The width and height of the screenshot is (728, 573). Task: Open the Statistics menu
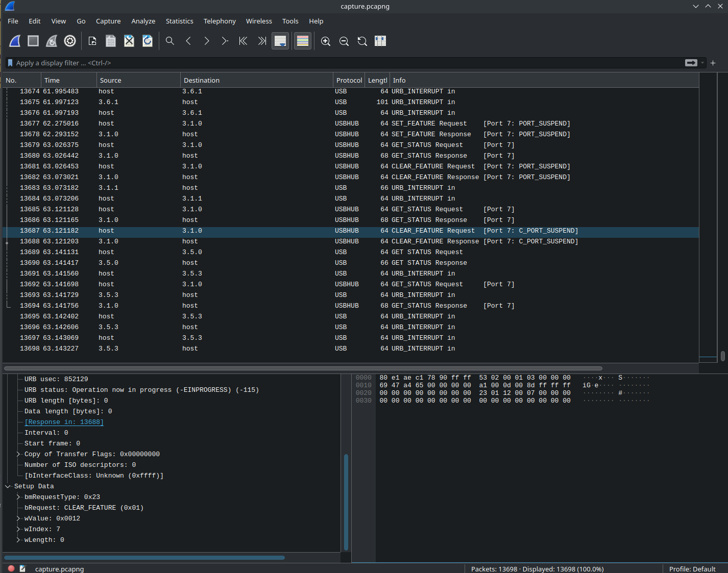(179, 21)
